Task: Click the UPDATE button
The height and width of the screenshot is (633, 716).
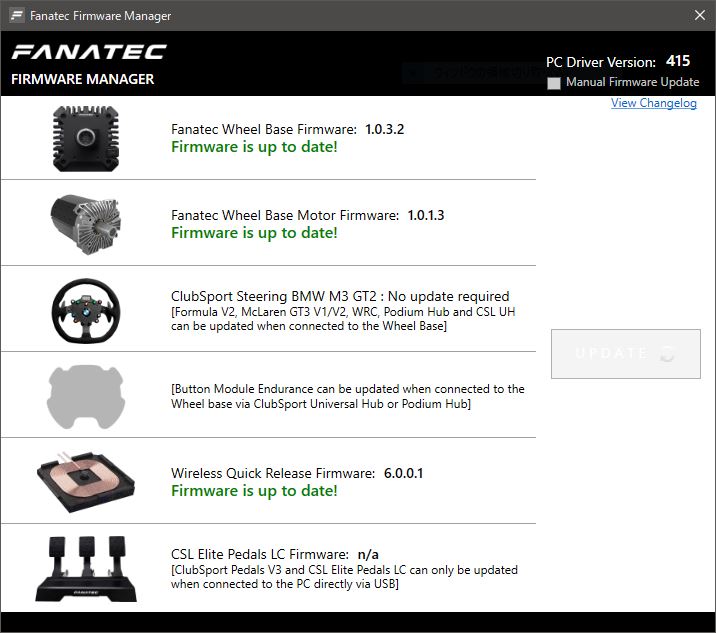Action: [626, 353]
